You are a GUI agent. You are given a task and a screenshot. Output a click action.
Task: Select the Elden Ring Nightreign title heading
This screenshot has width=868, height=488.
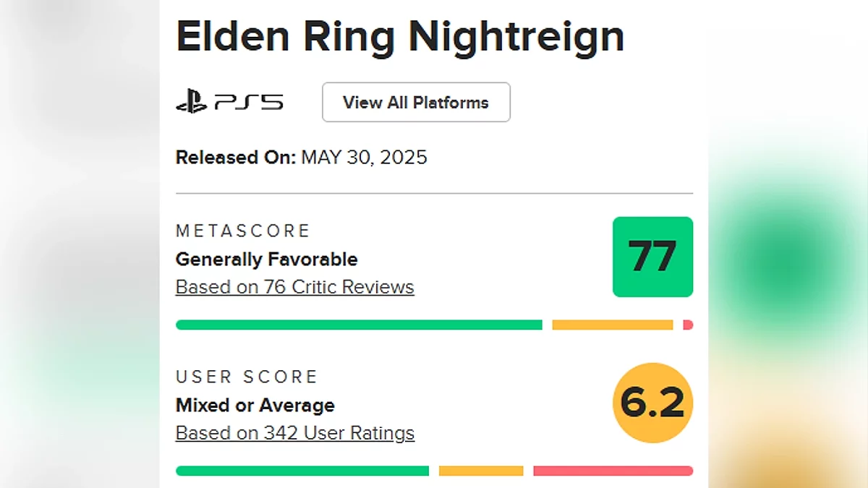(399, 36)
